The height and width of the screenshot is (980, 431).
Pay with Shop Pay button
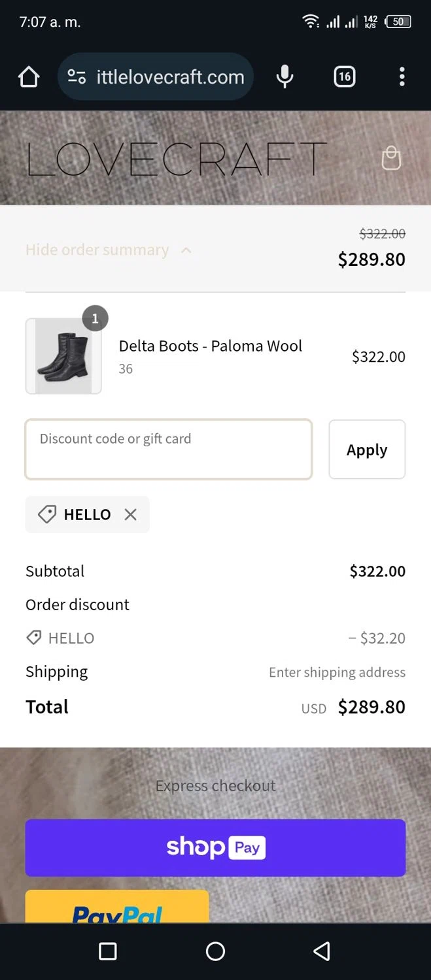point(215,847)
